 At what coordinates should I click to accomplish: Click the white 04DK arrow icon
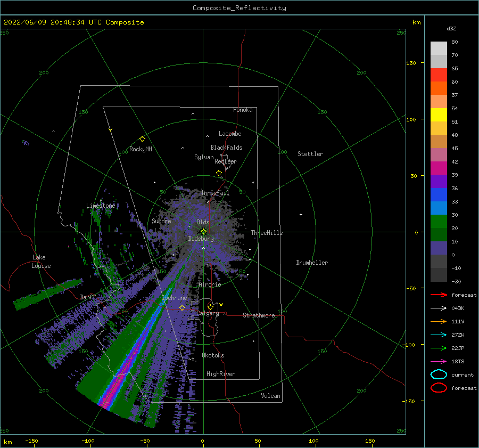click(x=439, y=308)
